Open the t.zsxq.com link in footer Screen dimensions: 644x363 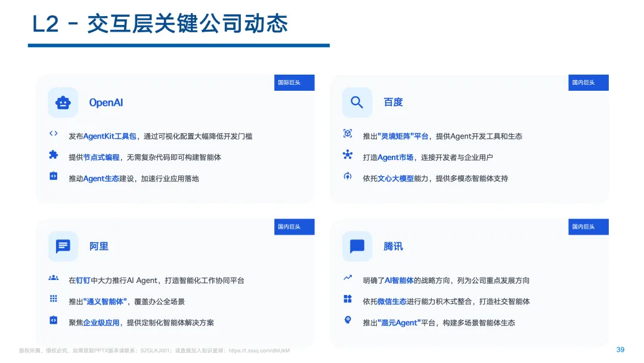(x=259, y=350)
